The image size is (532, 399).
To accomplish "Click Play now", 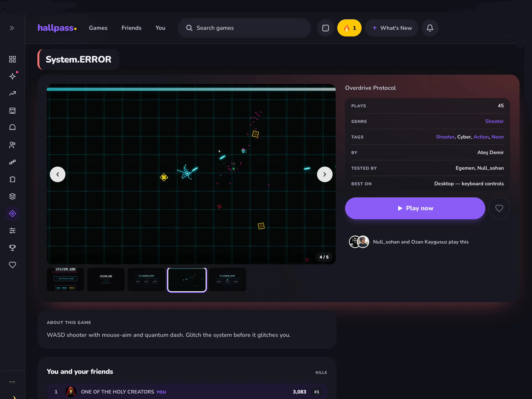I will 415,208.
